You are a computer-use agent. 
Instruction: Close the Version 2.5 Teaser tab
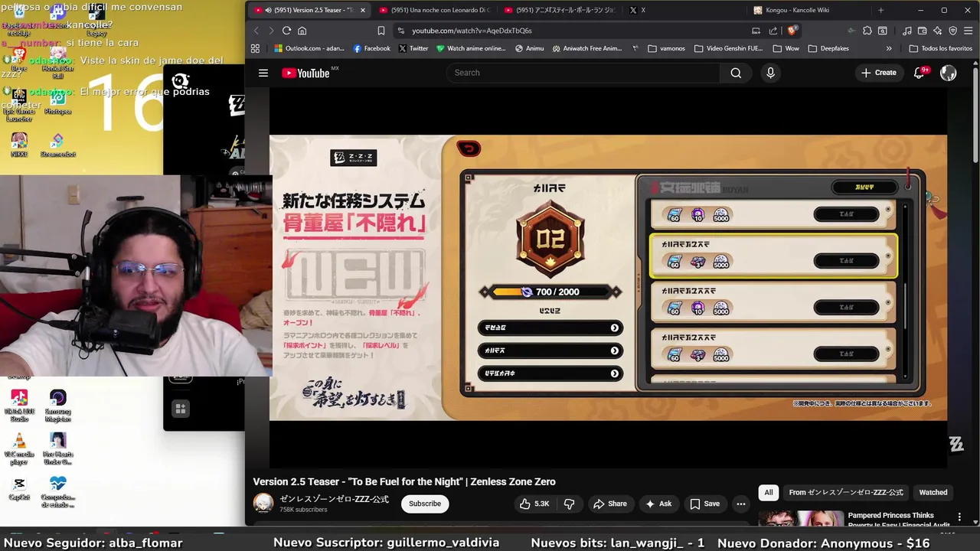362,10
